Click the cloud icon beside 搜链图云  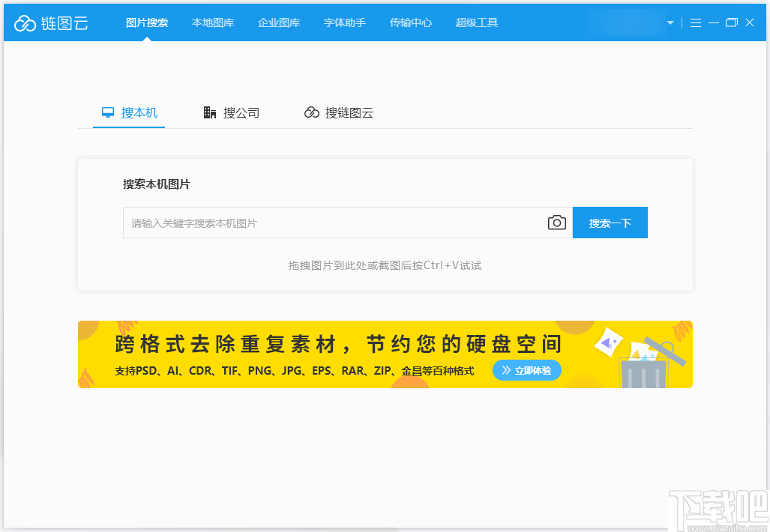[312, 112]
